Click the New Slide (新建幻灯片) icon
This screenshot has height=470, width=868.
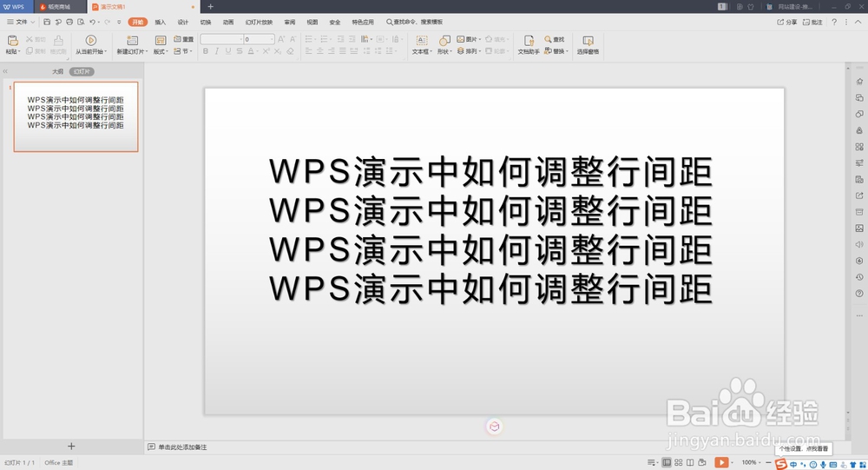(132, 41)
